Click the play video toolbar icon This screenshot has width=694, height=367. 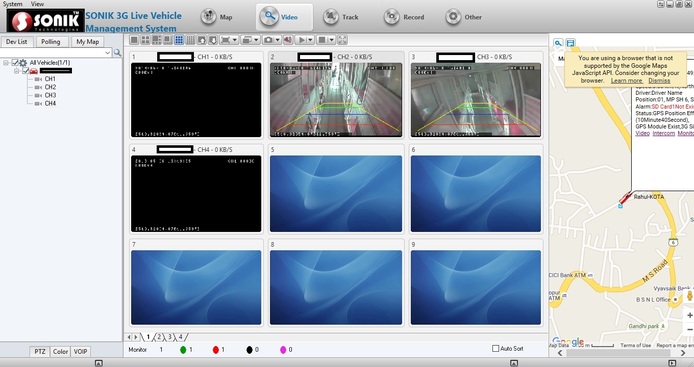(x=302, y=40)
